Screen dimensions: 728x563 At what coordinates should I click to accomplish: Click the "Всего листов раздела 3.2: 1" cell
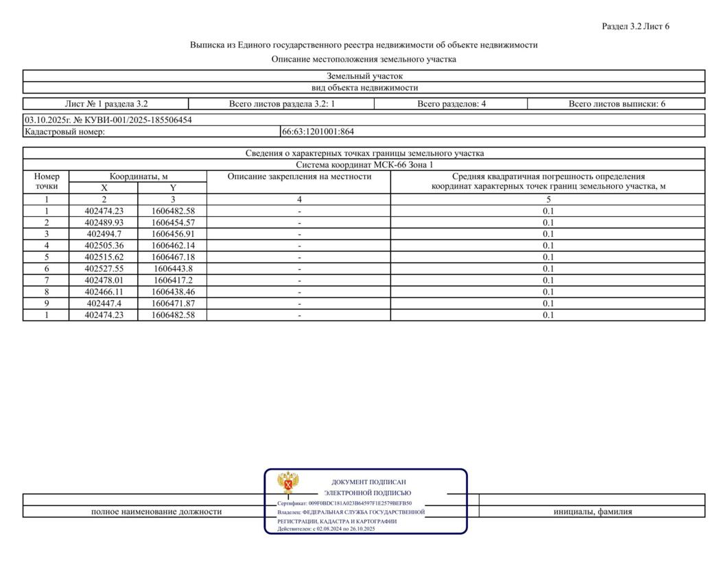pyautogui.click(x=281, y=104)
